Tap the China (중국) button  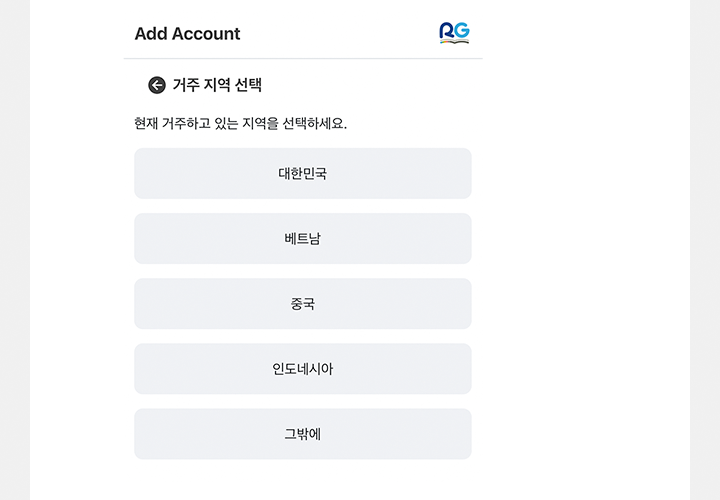(x=302, y=303)
